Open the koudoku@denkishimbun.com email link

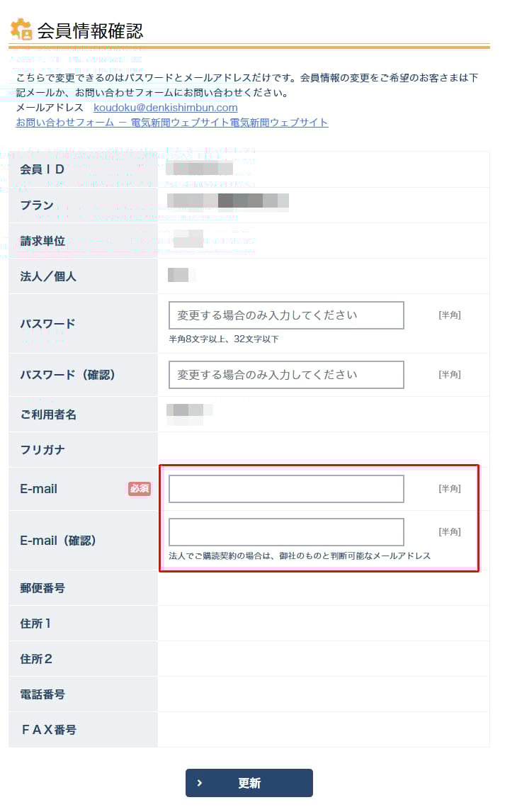(166, 108)
